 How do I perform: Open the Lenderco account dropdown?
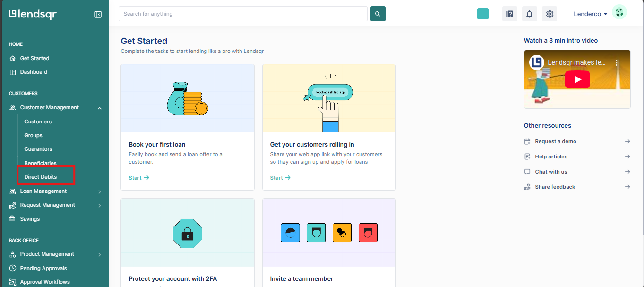tap(591, 14)
